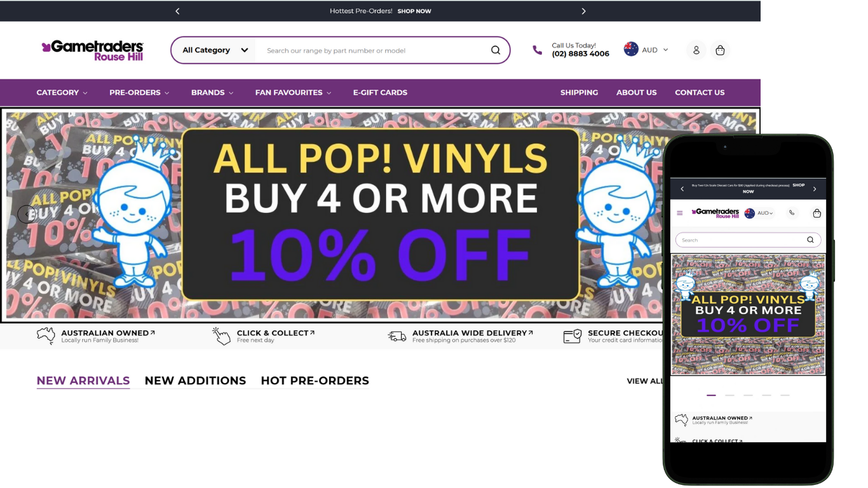Click the SHOP NOW link

tap(414, 11)
